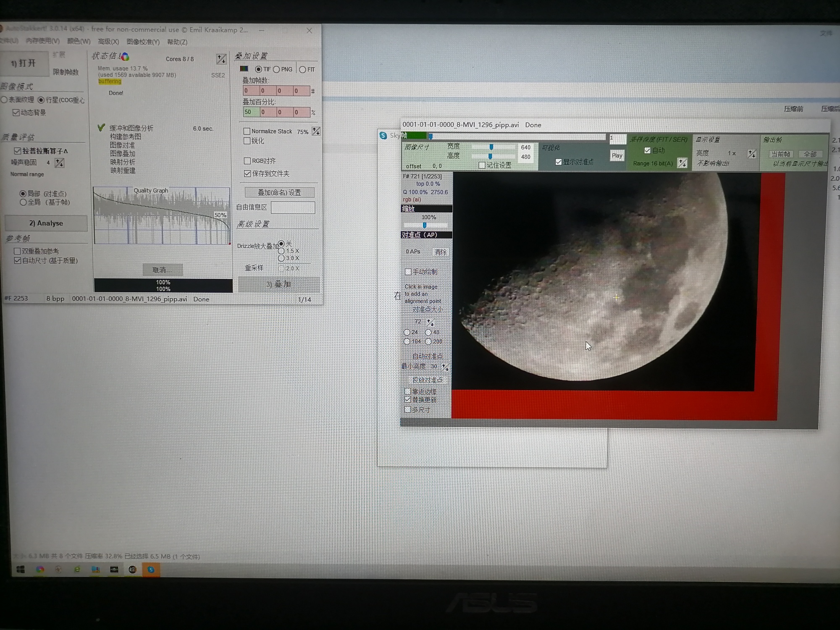Click place AP grid button (投放对准点)
Image resolution: width=840 pixels, height=630 pixels.
click(x=427, y=380)
